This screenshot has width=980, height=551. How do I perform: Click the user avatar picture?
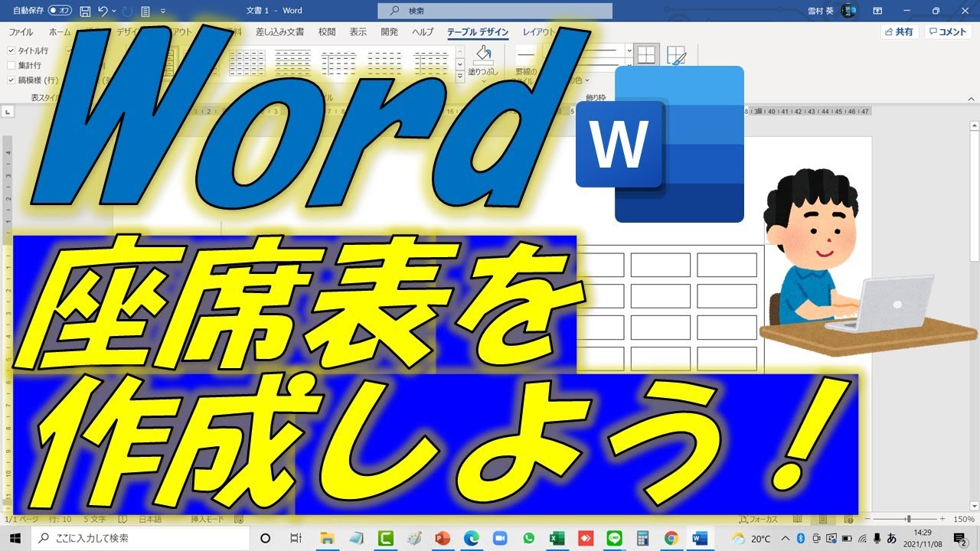click(x=849, y=11)
